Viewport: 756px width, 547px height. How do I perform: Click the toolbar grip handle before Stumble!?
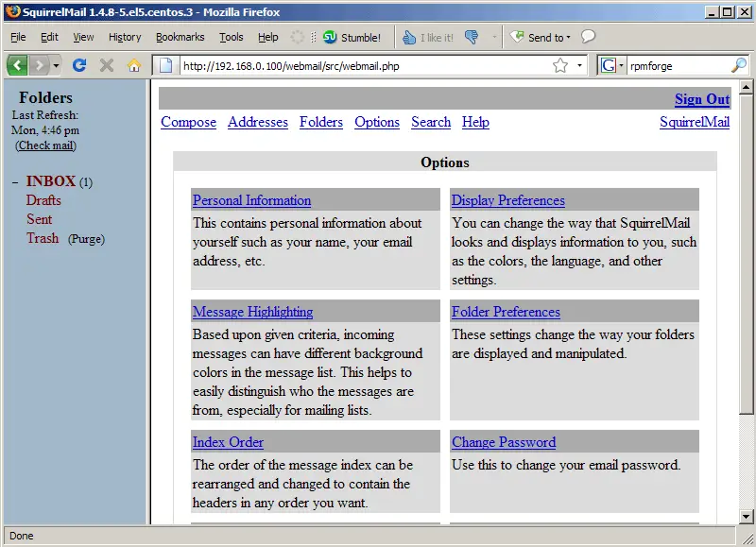pos(314,37)
